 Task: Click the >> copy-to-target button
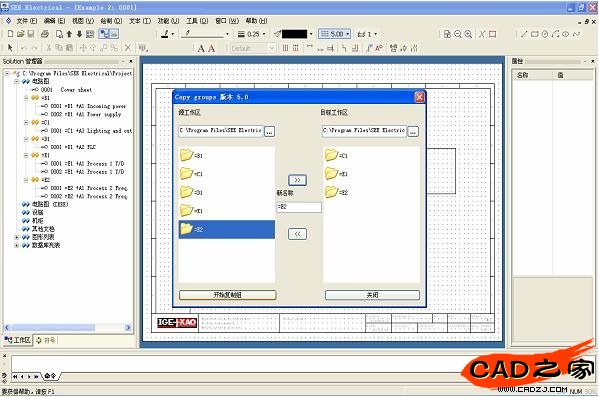(297, 180)
